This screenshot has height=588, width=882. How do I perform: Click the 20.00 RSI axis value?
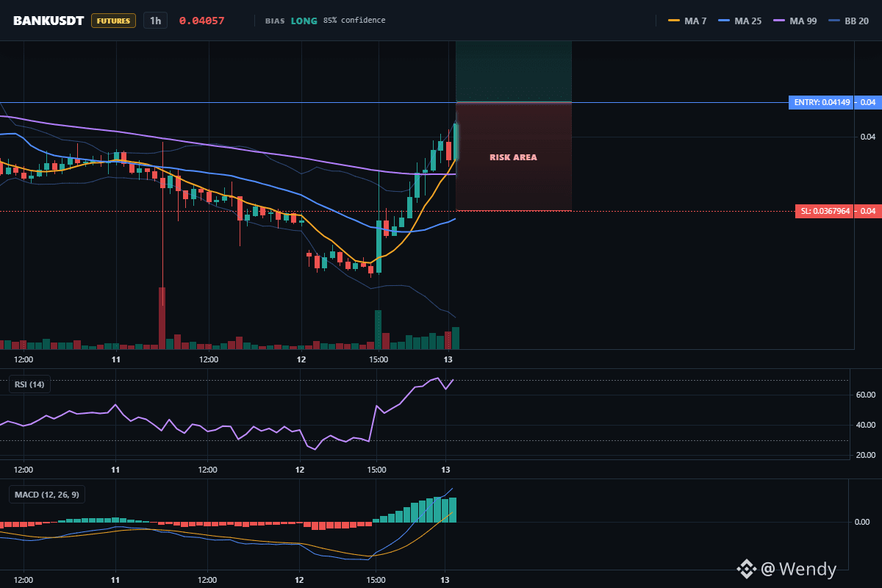click(866, 456)
